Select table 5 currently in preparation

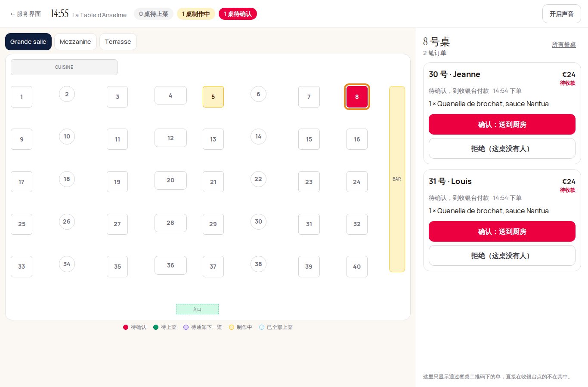tap(213, 97)
